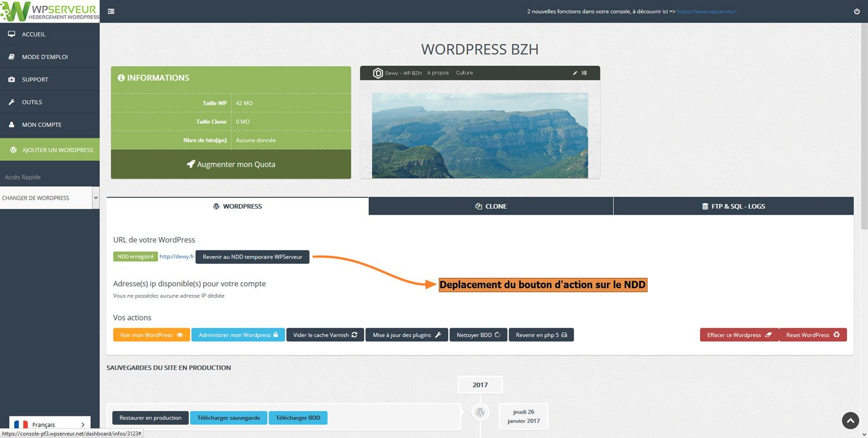The image size is (868, 438).
Task: Click A propos in the site preview
Action: click(438, 73)
